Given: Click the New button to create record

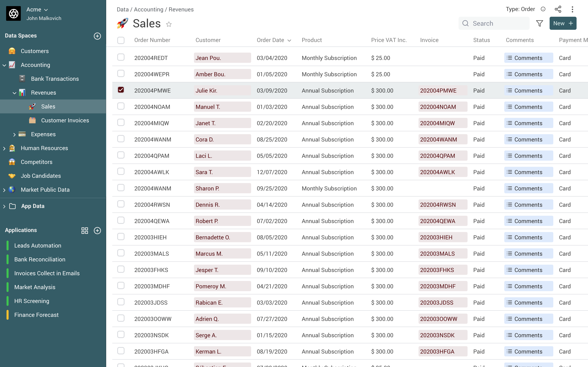Looking at the screenshot, I should pyautogui.click(x=563, y=23).
